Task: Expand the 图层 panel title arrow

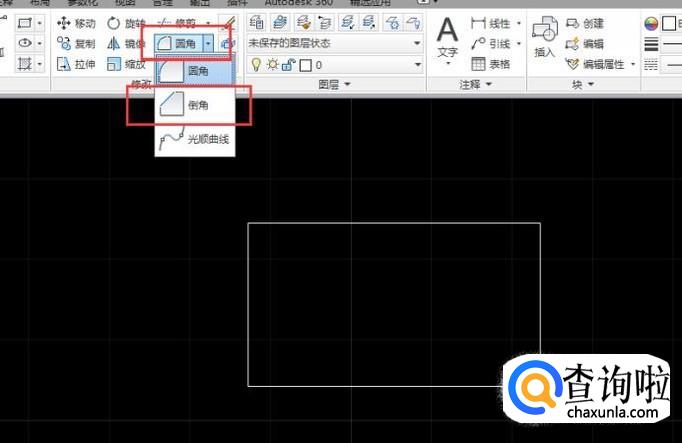Action: click(348, 86)
